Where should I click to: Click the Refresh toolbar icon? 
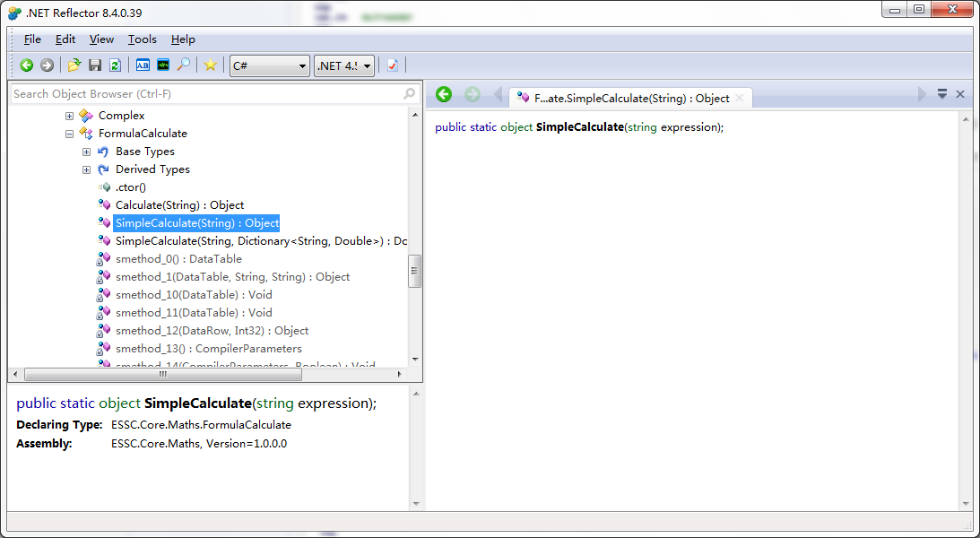[x=115, y=65]
